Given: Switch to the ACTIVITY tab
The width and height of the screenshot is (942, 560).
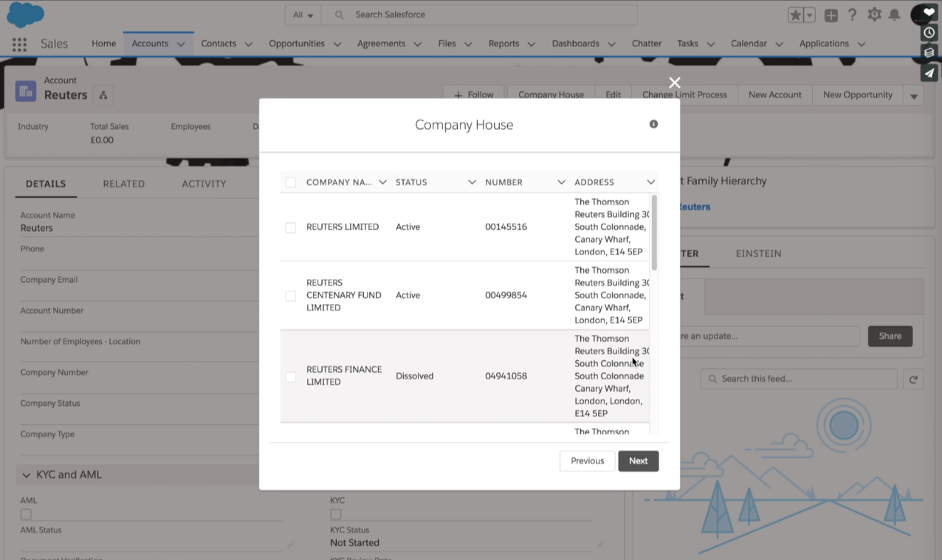Looking at the screenshot, I should click(x=204, y=184).
